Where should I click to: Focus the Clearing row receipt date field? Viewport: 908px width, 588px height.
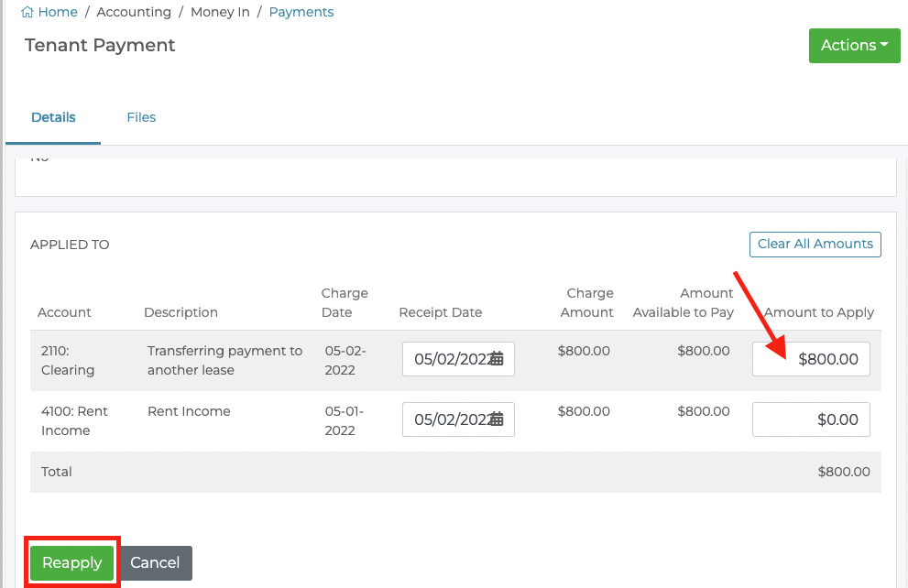[x=449, y=359]
